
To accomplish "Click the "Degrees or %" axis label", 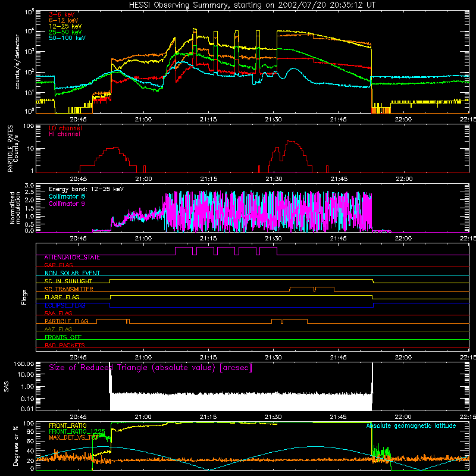I will coord(15,446).
